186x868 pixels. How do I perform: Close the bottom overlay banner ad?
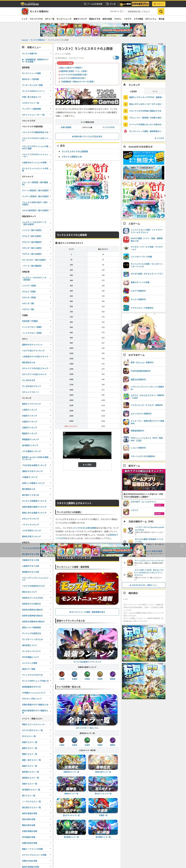click(x=182, y=546)
